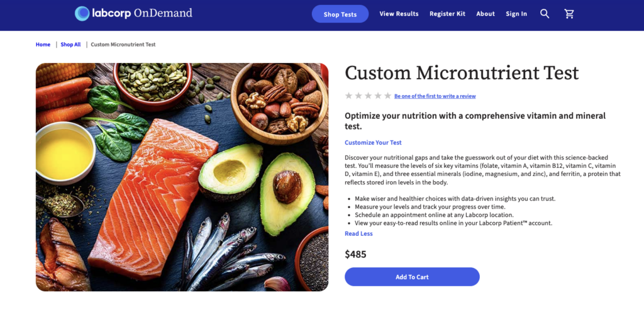Click the salmon and avocado product image
This screenshot has width=644, height=317.
pyautogui.click(x=182, y=177)
